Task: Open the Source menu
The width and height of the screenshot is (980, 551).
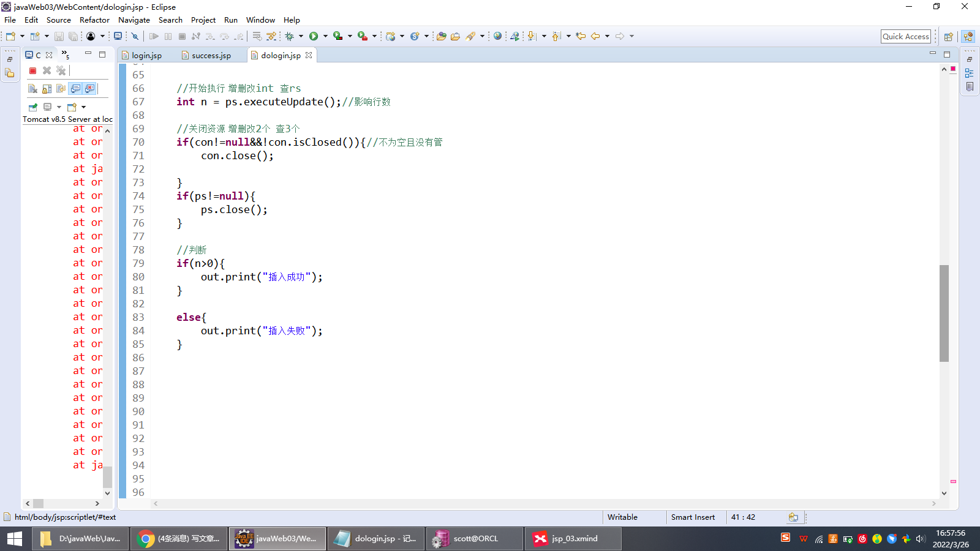Action: 59,20
